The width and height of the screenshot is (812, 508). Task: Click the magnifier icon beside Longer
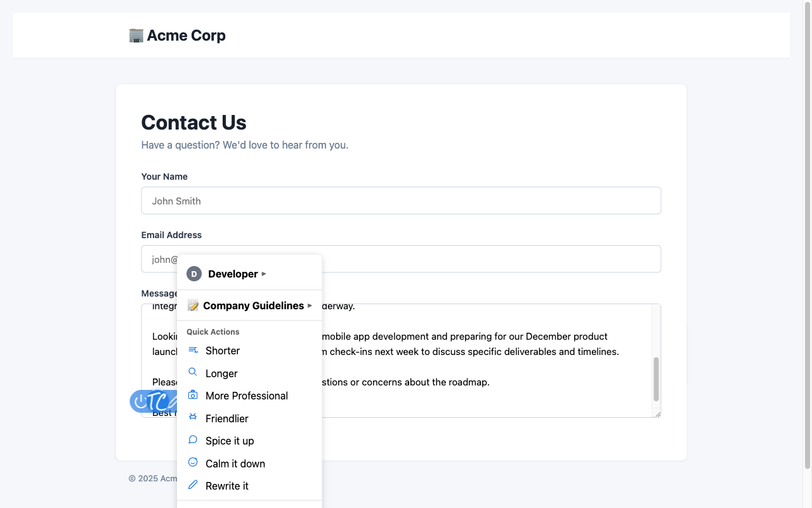tap(193, 371)
